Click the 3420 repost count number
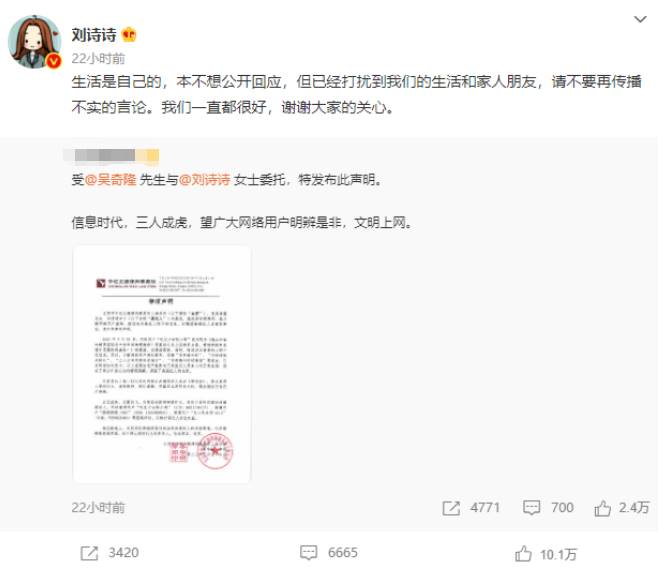This screenshot has height=576, width=664. 123,553
